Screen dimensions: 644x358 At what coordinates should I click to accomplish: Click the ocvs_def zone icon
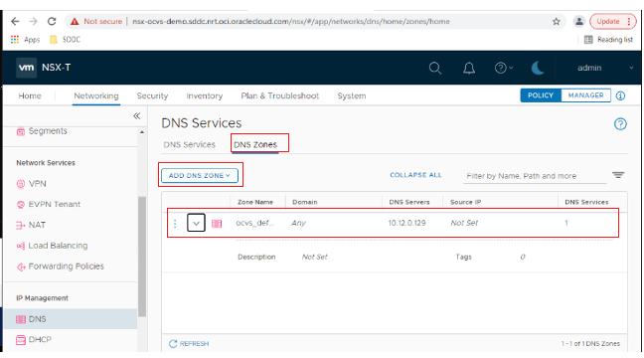[217, 223]
